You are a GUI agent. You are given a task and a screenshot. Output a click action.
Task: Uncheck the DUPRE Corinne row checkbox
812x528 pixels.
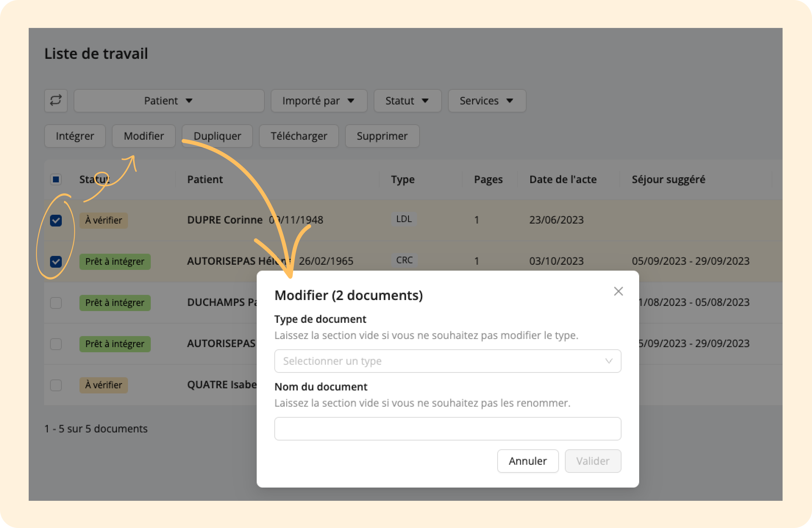pyautogui.click(x=56, y=221)
